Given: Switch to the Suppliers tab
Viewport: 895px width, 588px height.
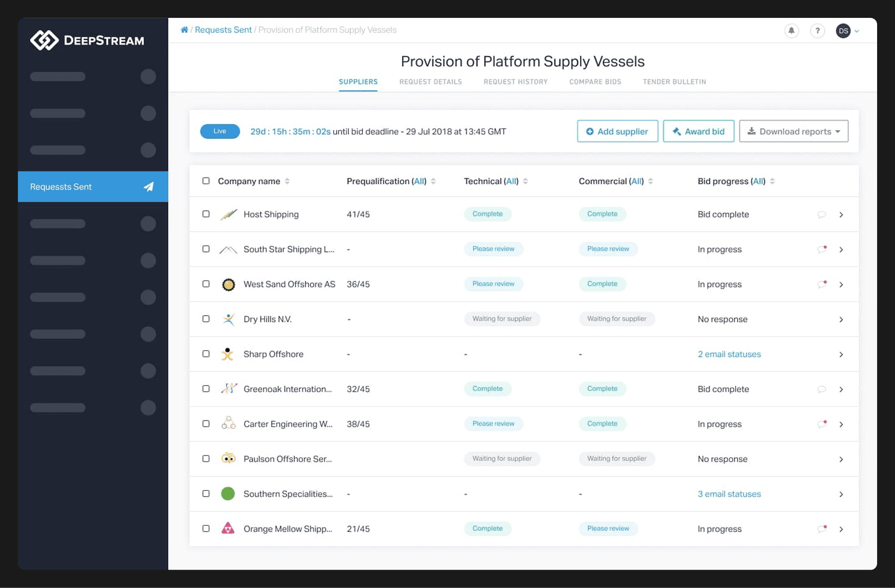Looking at the screenshot, I should (358, 82).
